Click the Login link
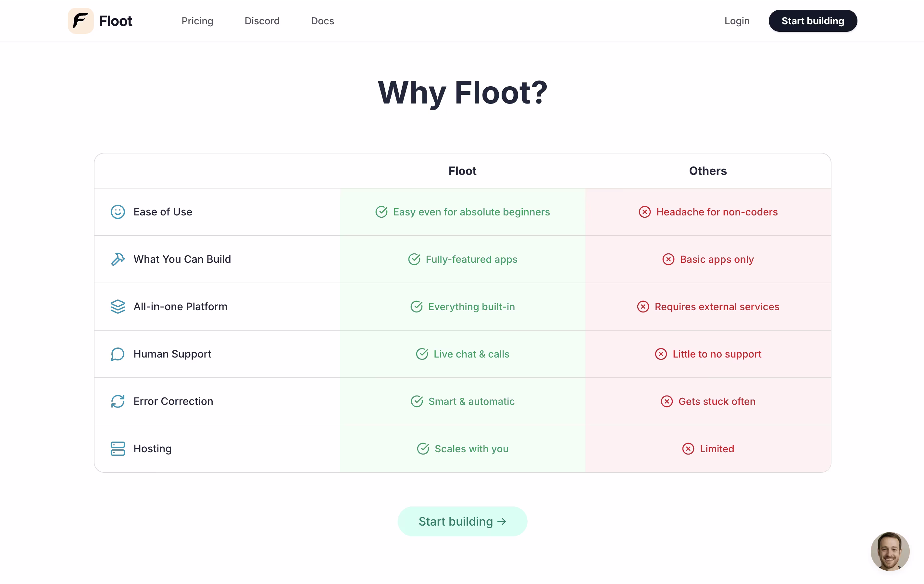The image size is (924, 584). point(737,21)
